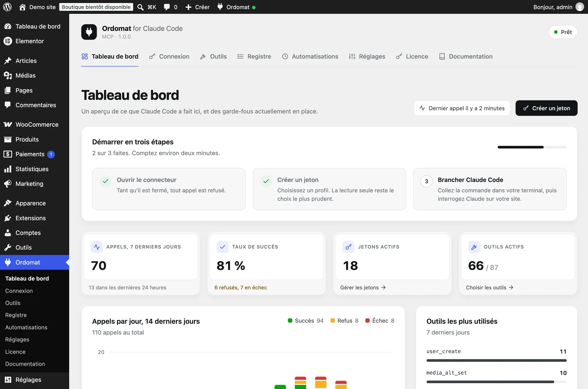Click the 'Boutique bientôt disponible' badge
588x389 pixels.
click(x=96, y=7)
